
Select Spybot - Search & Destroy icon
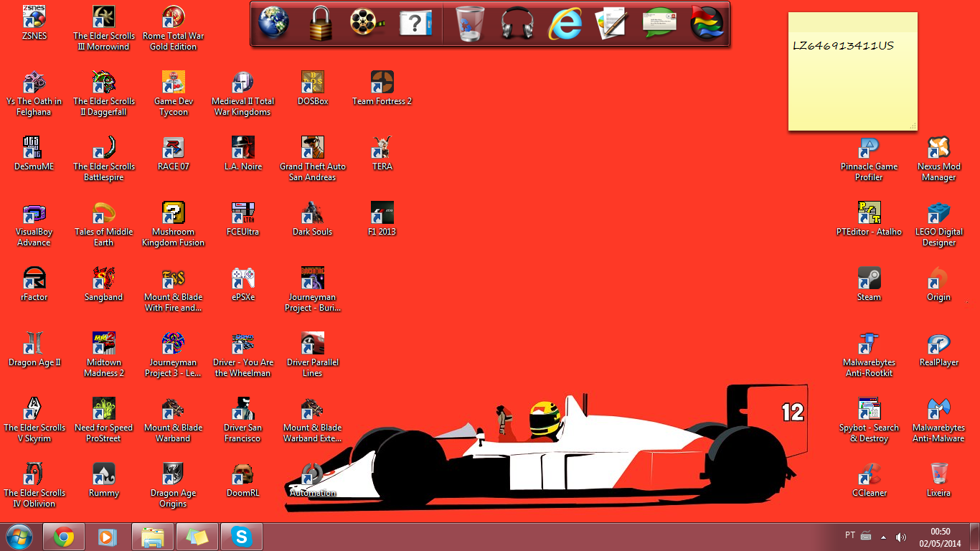[x=869, y=408]
